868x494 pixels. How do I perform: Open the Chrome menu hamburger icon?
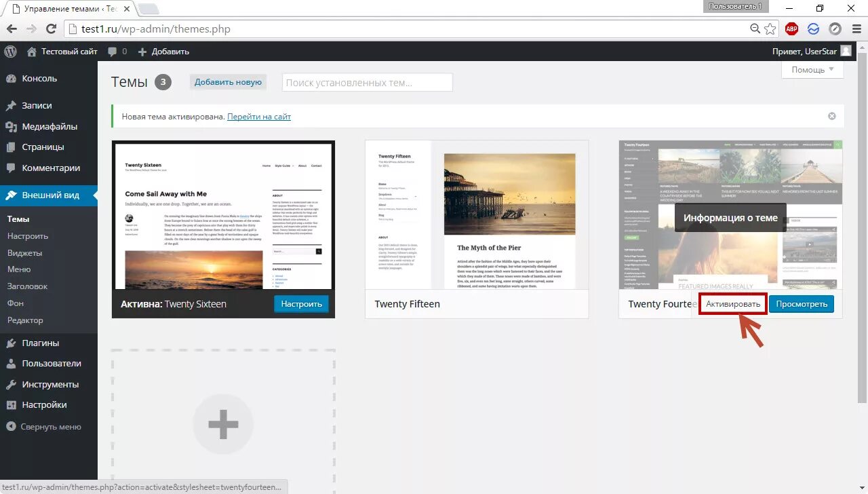855,28
